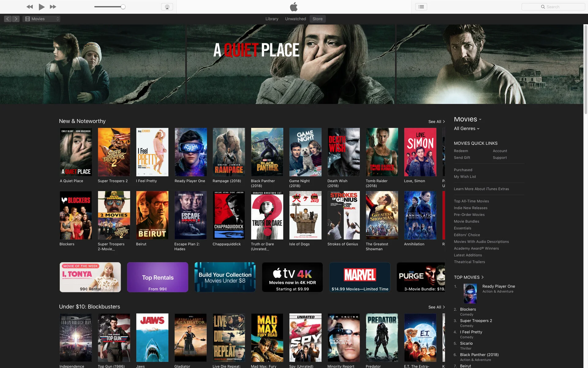The height and width of the screenshot is (368, 588).
Task: Open Editors' Choice link
Action: [467, 235]
